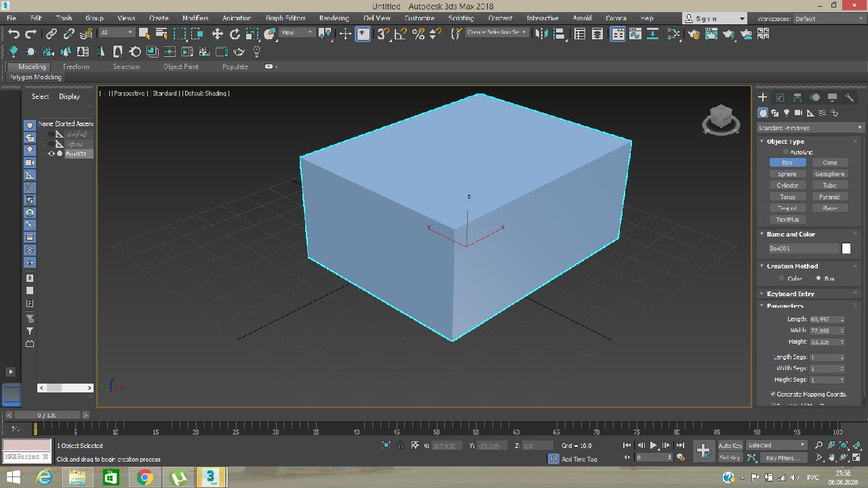The image size is (868, 488).
Task: Activate the Select Object tool
Action: point(146,34)
